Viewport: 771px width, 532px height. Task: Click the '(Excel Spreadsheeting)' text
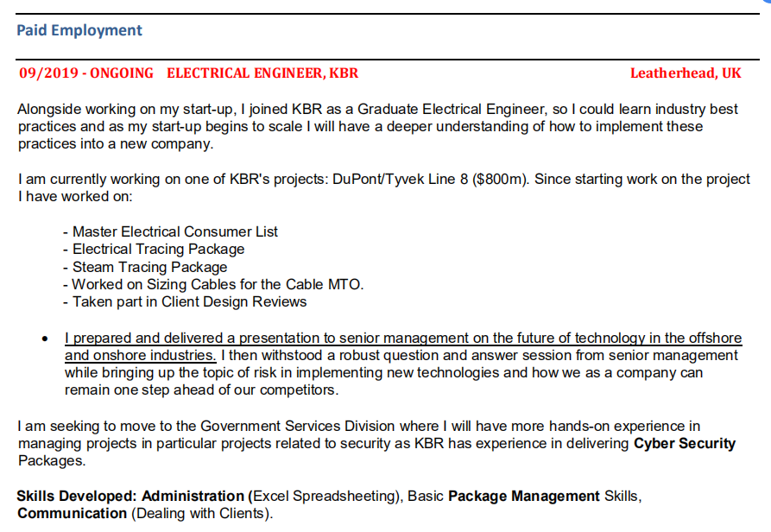click(325, 497)
